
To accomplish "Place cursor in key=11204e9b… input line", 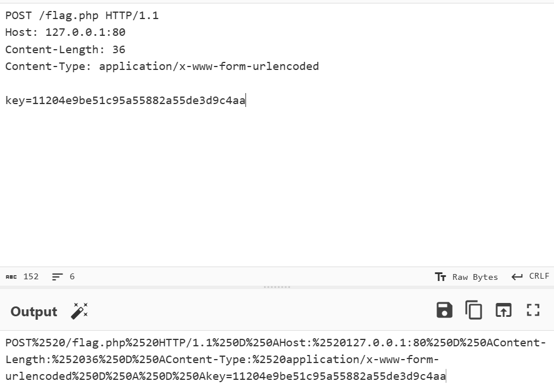I will click(x=126, y=101).
